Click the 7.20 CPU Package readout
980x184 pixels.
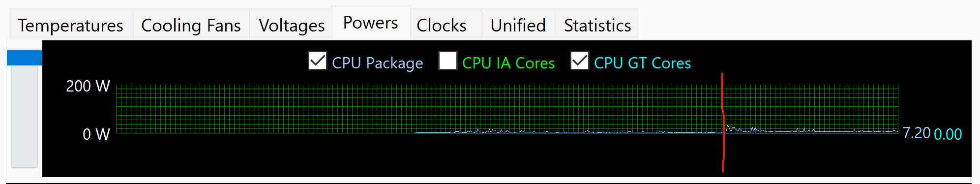pyautogui.click(x=917, y=133)
